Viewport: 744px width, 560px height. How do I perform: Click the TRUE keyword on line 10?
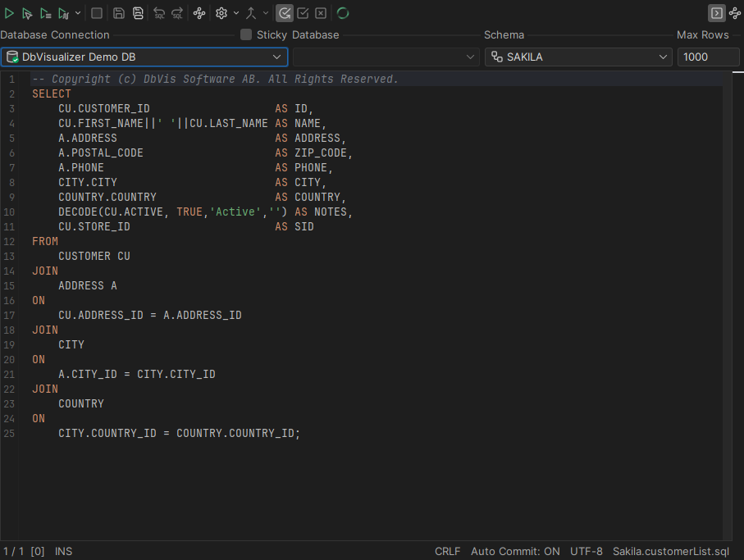coord(189,212)
